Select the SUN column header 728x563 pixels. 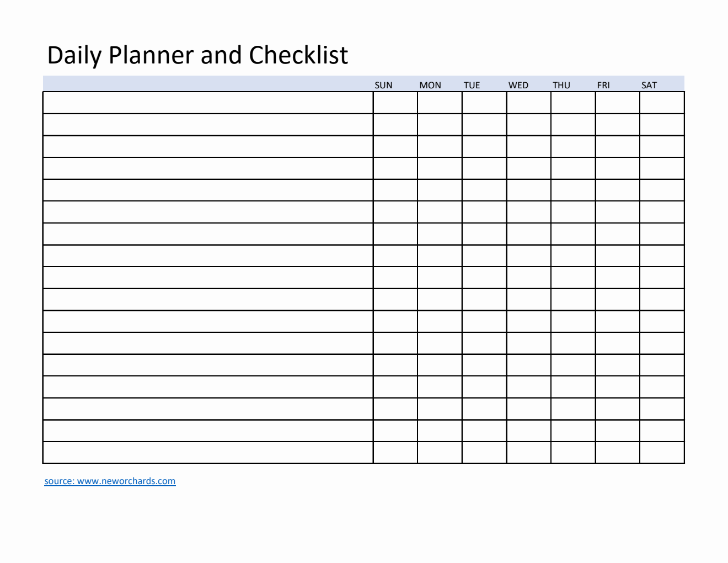click(383, 85)
